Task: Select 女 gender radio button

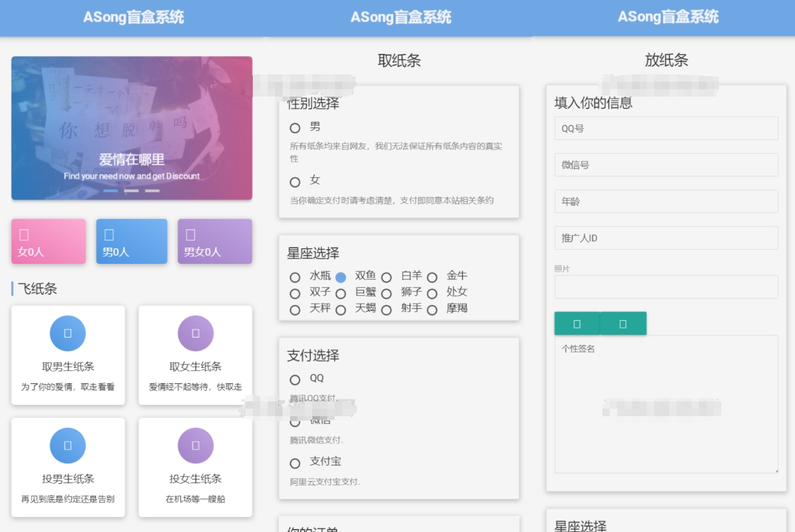Action: tap(295, 181)
